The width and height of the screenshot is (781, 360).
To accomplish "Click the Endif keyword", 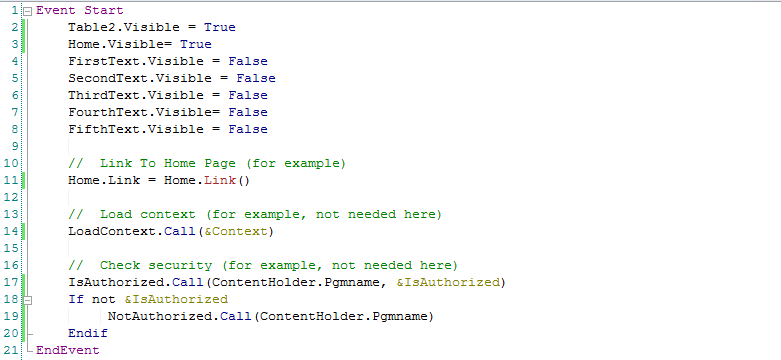I will [x=88, y=333].
